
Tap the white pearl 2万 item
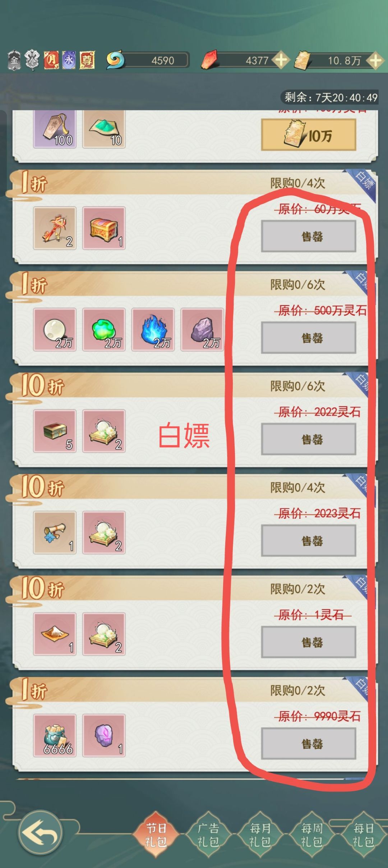pyautogui.click(x=55, y=329)
